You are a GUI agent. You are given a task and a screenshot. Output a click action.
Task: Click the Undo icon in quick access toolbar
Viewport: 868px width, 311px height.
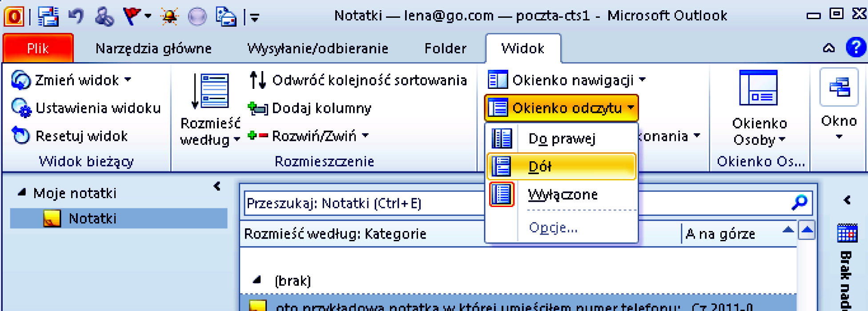pos(76,16)
